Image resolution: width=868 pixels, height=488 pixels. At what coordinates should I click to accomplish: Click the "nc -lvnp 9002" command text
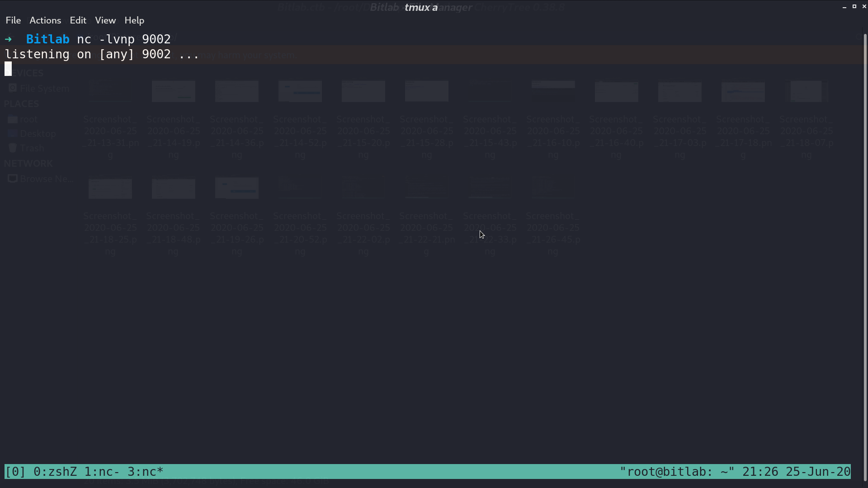[124, 39]
